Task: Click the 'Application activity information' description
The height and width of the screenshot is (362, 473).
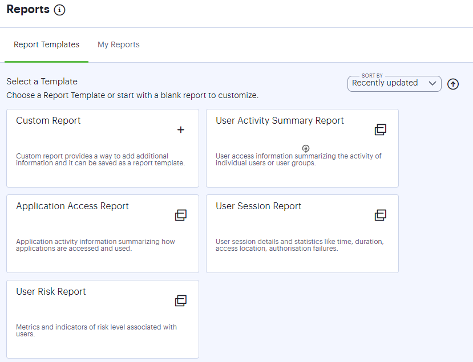Action: click(x=95, y=245)
